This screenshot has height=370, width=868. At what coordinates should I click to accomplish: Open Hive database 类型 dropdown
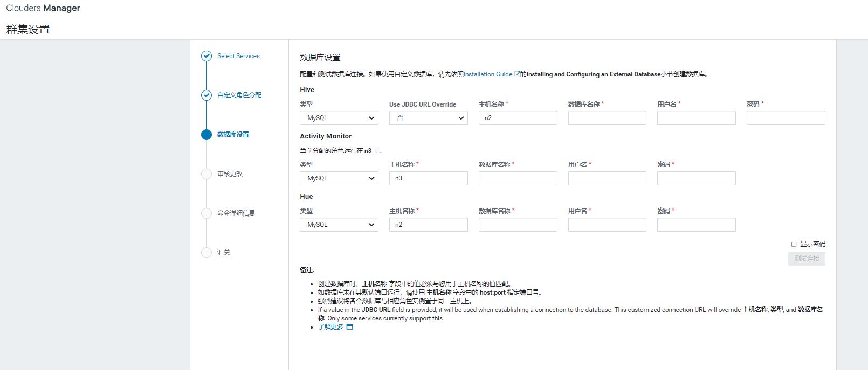point(339,118)
